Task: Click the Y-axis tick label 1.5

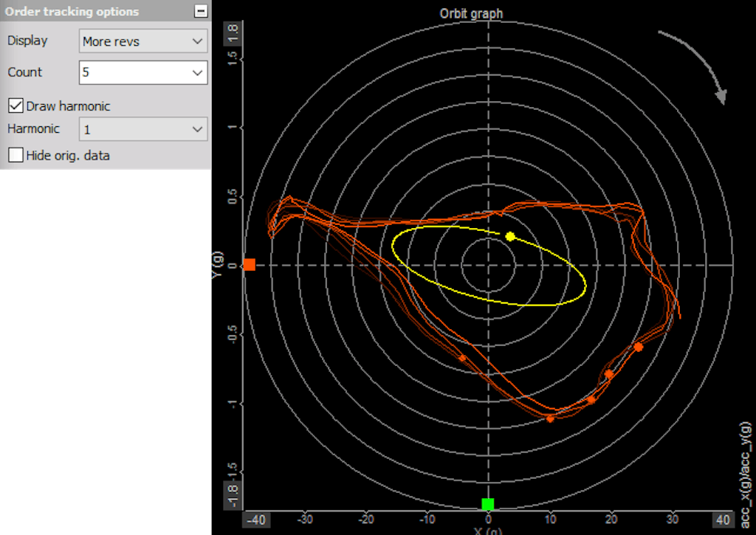Action: pos(233,58)
